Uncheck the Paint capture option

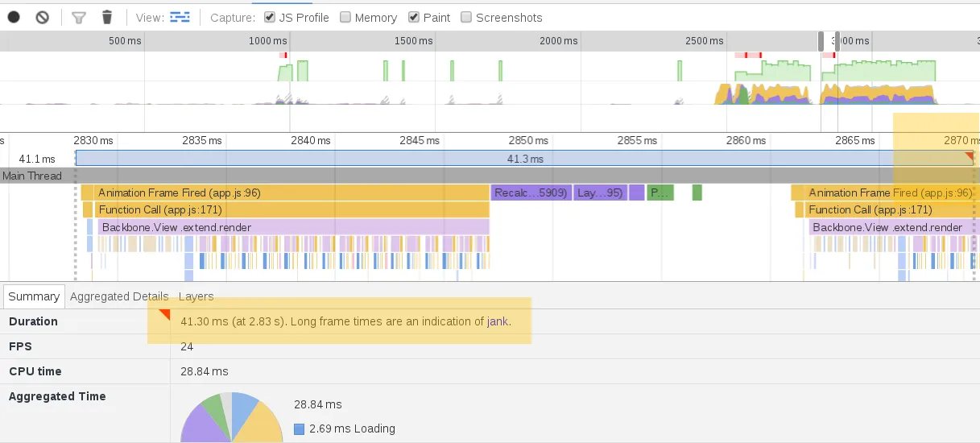click(x=414, y=17)
